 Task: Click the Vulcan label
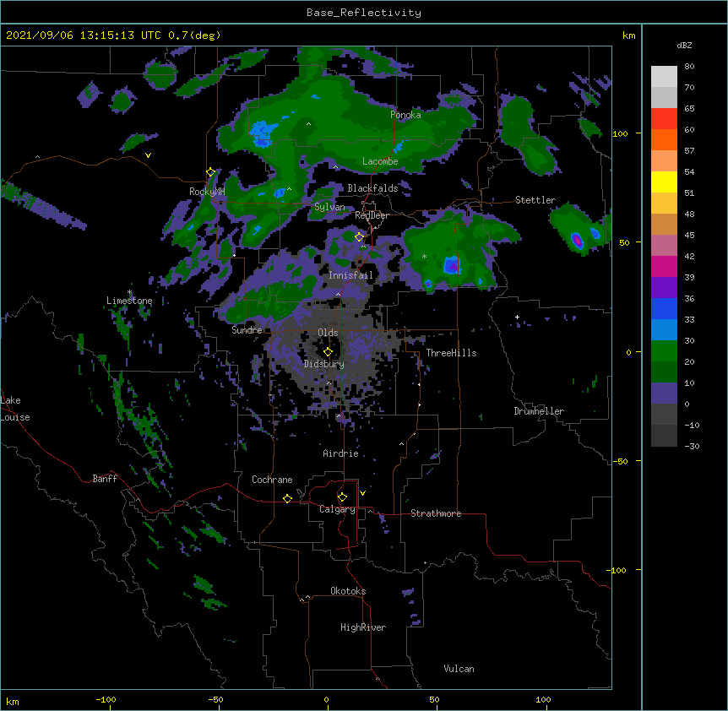pos(459,669)
